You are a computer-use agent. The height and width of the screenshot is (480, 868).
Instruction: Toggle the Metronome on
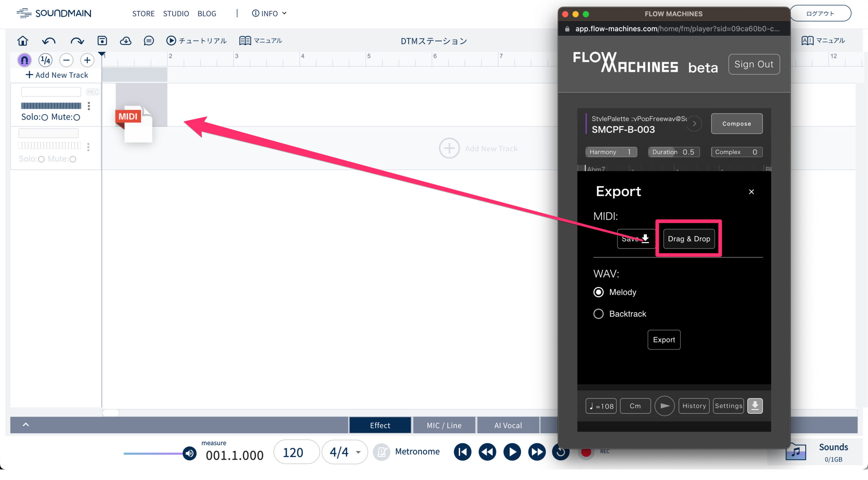coord(382,452)
